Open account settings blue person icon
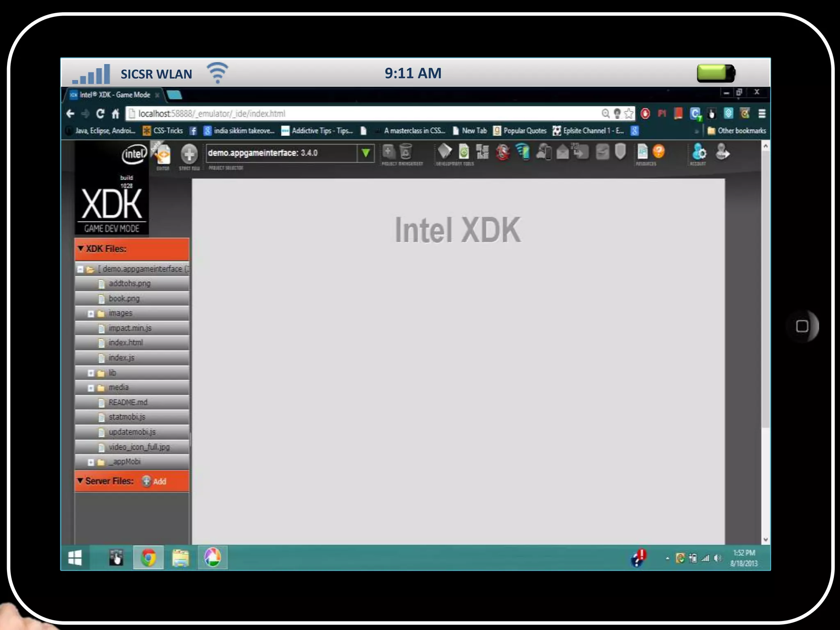Viewport: 840px width, 630px height. point(698,152)
